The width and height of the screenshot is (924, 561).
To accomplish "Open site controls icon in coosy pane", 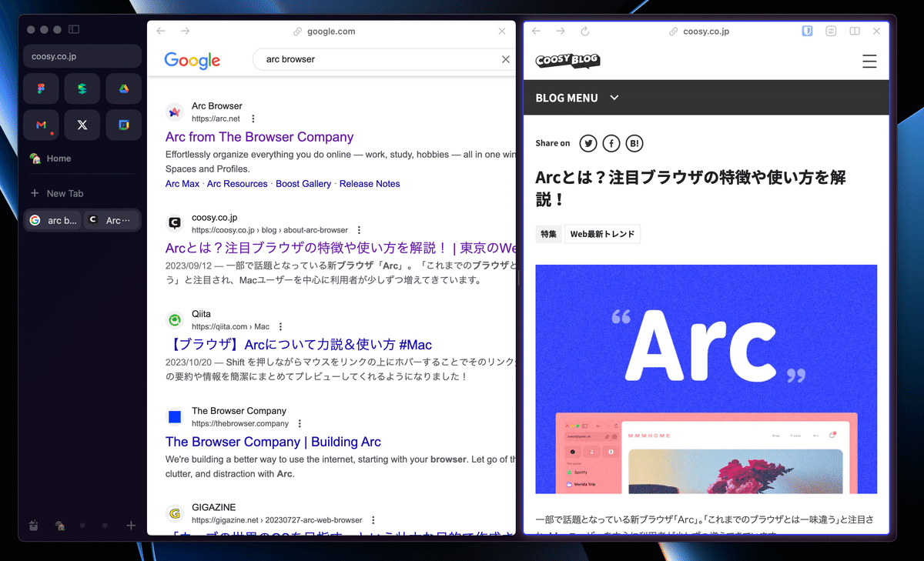I will pos(831,32).
